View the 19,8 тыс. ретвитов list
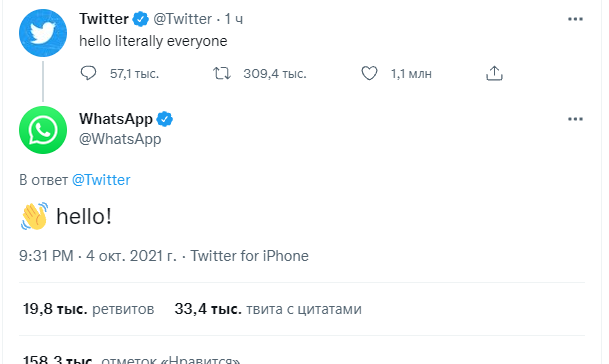This screenshot has width=609, height=364. (89, 309)
